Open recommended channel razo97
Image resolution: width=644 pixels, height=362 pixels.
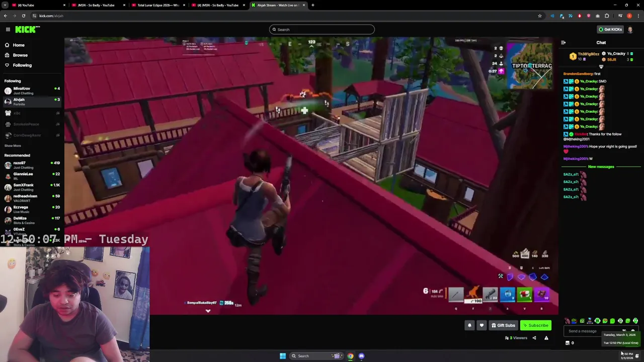(31, 165)
